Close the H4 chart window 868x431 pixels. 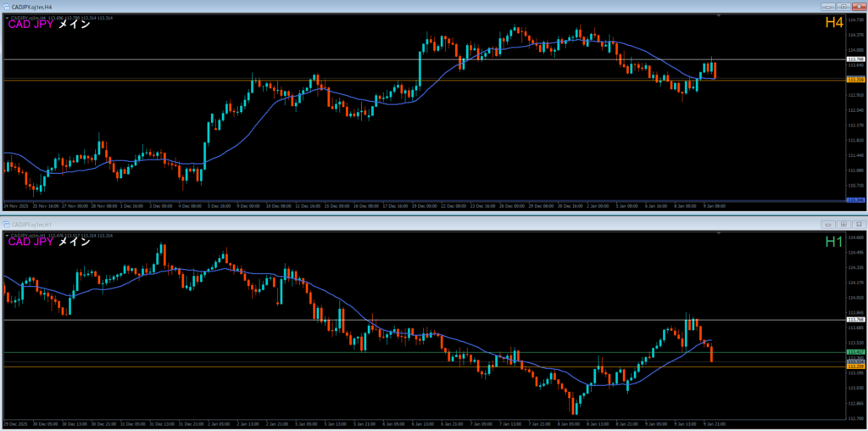[857, 8]
